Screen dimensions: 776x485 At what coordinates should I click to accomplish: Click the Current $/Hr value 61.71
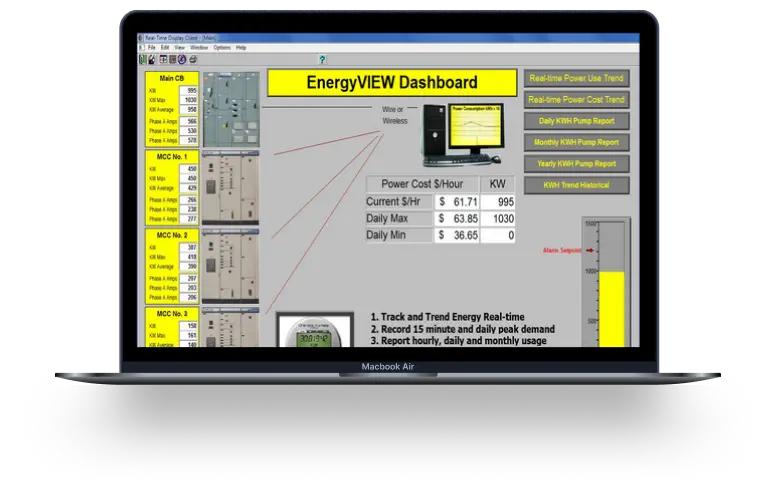click(x=457, y=202)
